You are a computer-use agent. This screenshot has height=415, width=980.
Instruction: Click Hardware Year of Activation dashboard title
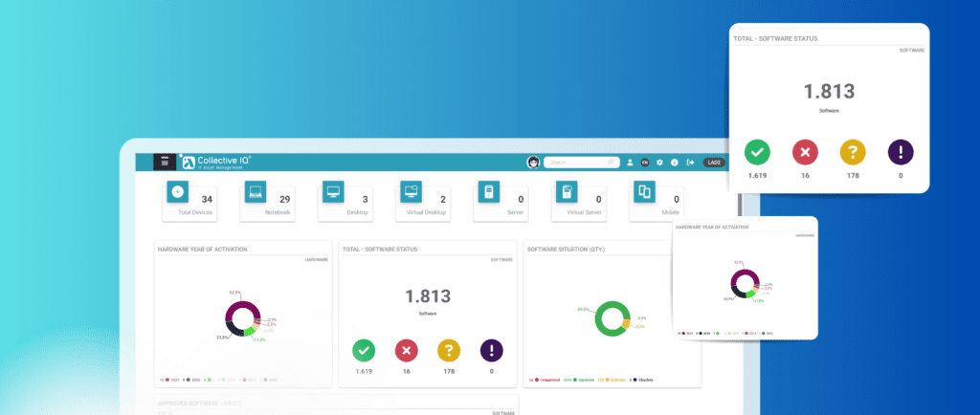(x=203, y=249)
